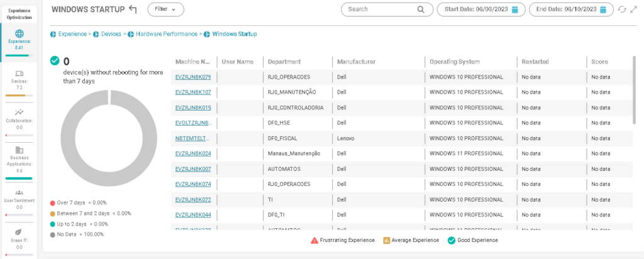Open machine EVZRJNBK079 link
The image size is (644, 259).
(193, 77)
